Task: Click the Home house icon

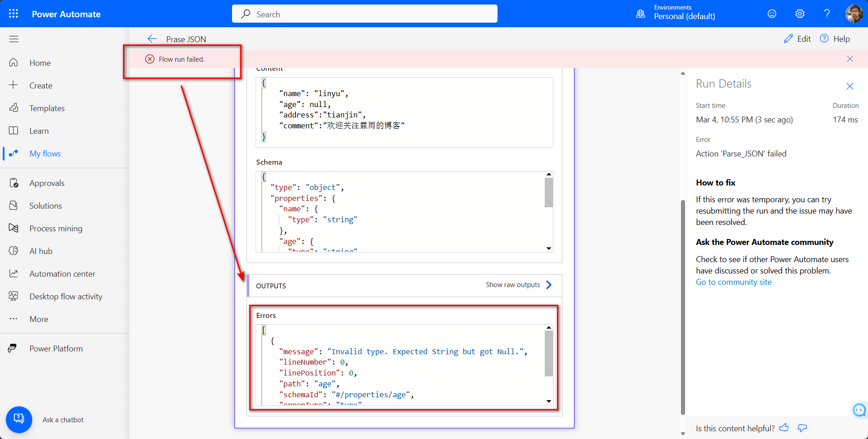Action: click(14, 63)
